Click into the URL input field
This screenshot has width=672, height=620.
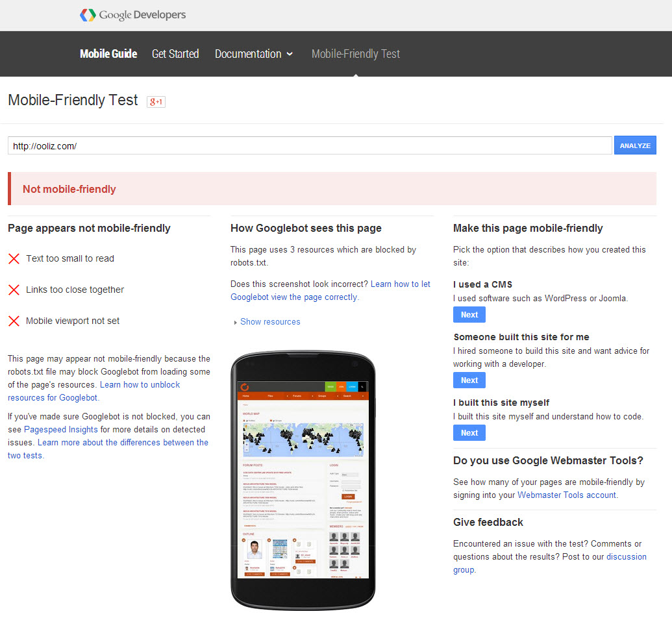[310, 146]
